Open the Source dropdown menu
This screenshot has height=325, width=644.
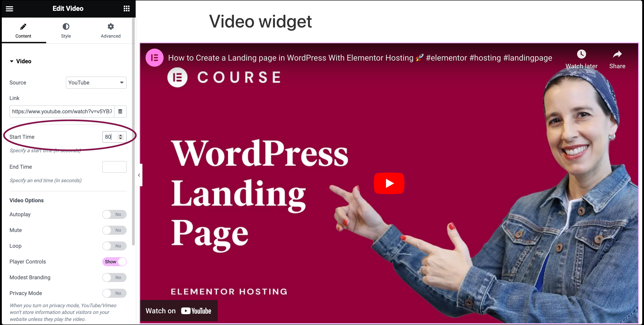click(x=96, y=82)
